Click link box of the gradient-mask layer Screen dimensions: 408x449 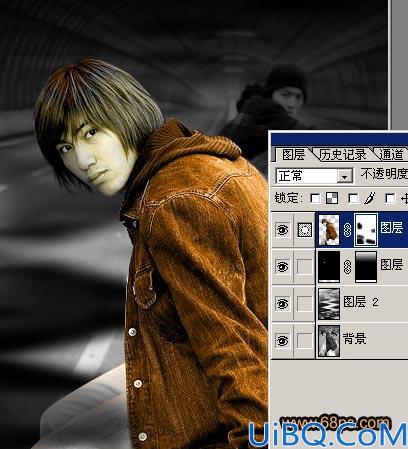pyautogui.click(x=304, y=267)
